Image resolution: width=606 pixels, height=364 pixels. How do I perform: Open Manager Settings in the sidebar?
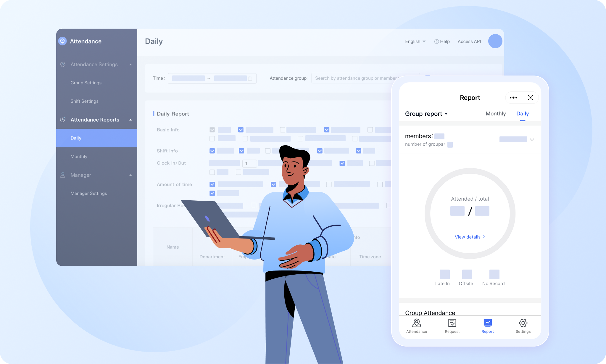[89, 193]
